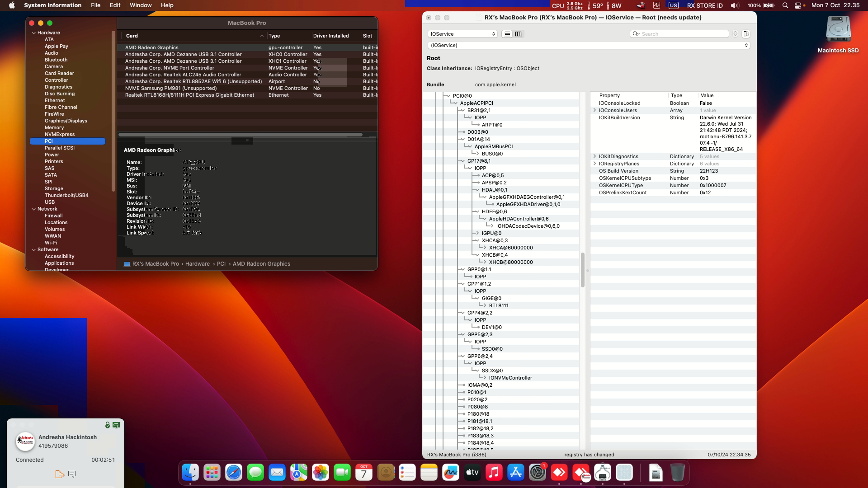Collapse the Network section in sidebar
The image size is (868, 488).
pyautogui.click(x=33, y=209)
